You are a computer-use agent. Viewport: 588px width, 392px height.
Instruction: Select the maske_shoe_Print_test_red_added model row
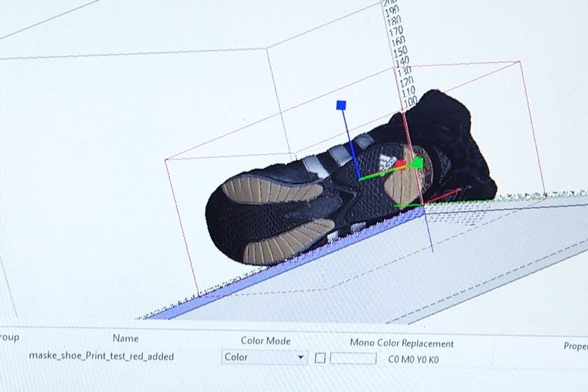[x=101, y=356]
